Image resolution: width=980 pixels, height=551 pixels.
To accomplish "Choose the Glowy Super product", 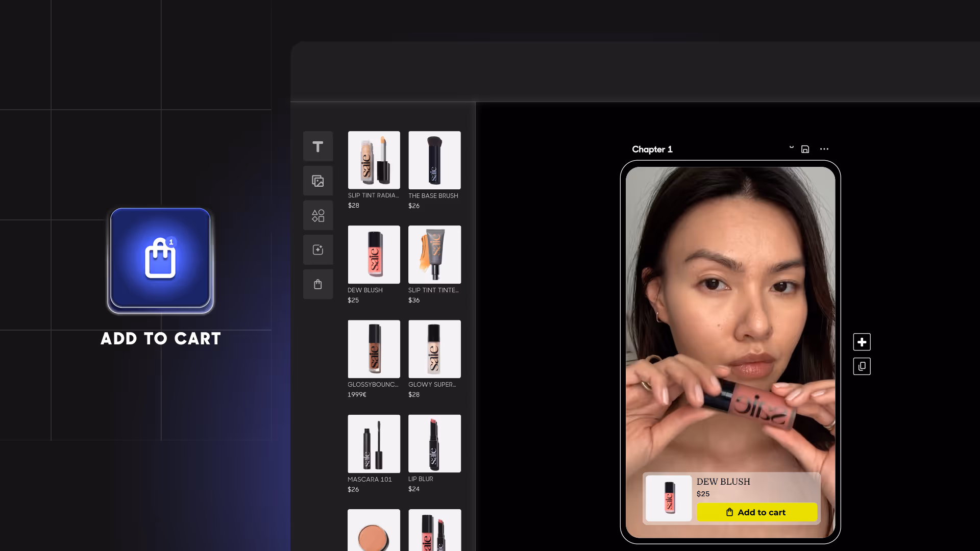I will point(434,349).
